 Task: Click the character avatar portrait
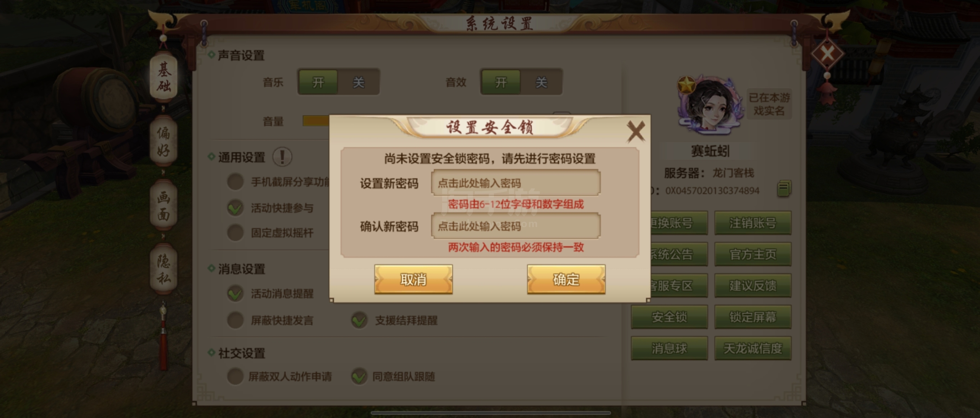pos(710,105)
